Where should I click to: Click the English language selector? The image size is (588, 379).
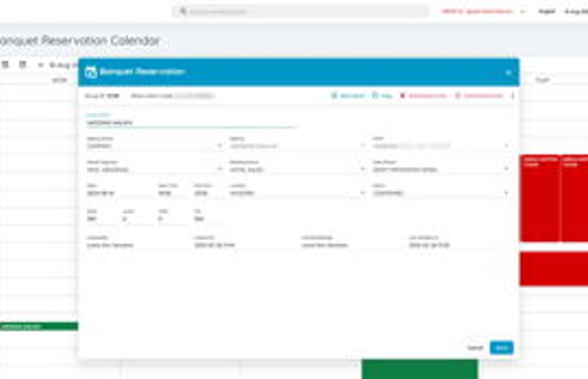pyautogui.click(x=546, y=11)
